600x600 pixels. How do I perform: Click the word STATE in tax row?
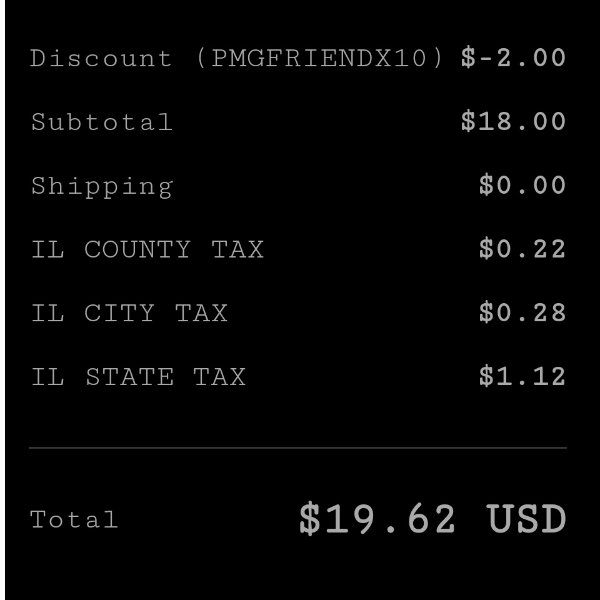point(129,377)
